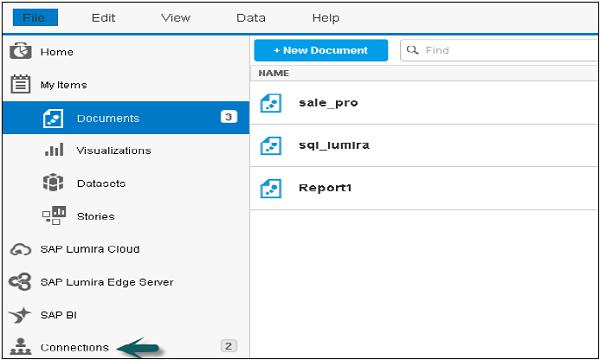The image size is (600, 360).
Task: Click the Home icon in sidebar
Action: point(20,51)
